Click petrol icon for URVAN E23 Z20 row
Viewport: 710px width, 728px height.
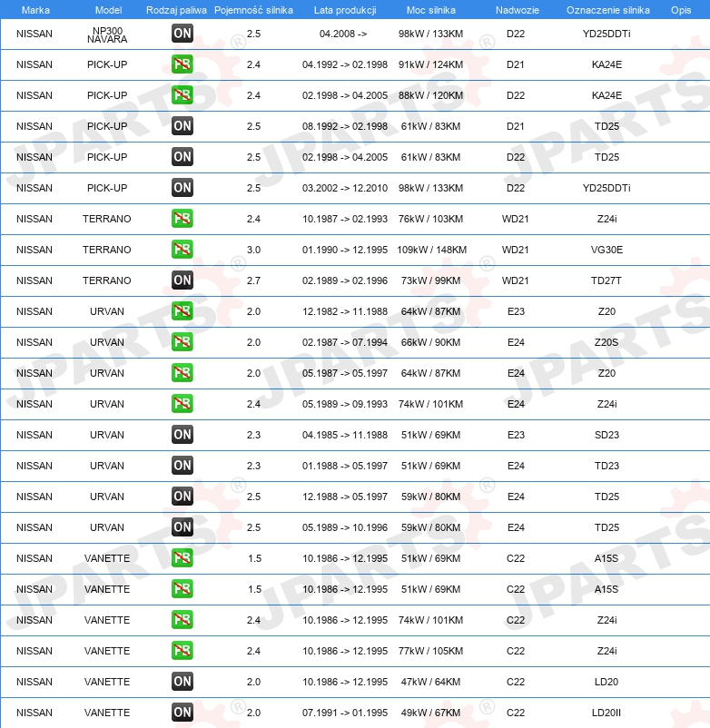coord(182,311)
